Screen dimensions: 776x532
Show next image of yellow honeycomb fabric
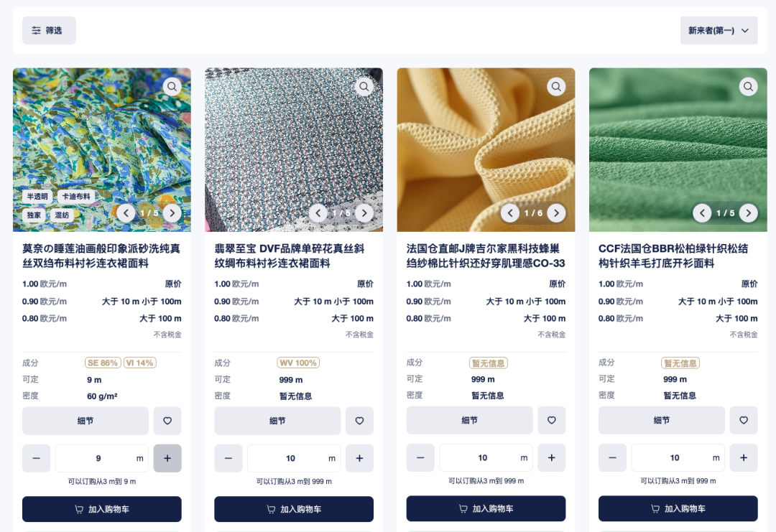point(556,213)
